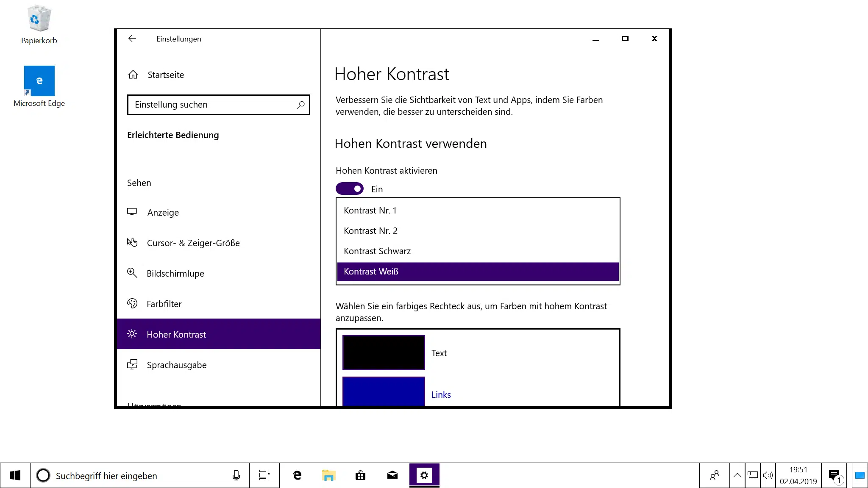Select Kontrast Schwarz from the theme list

pyautogui.click(x=377, y=251)
